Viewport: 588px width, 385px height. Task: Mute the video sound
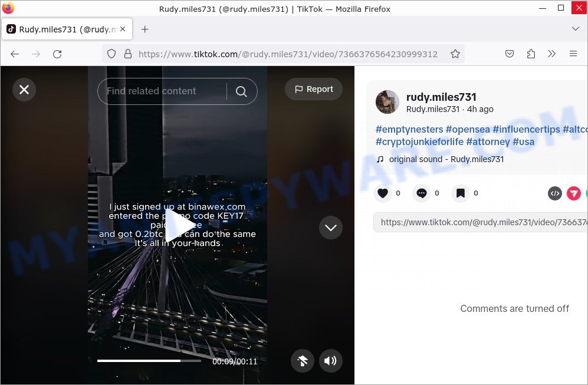[330, 361]
